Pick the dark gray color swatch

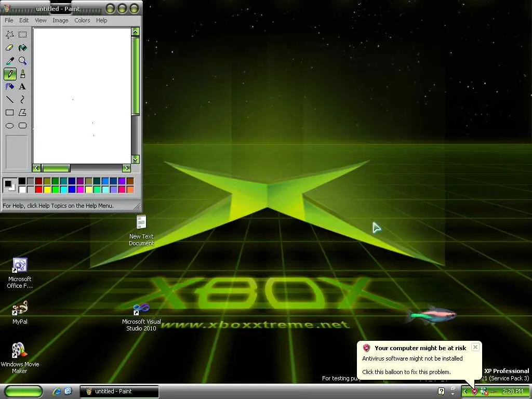(31, 181)
